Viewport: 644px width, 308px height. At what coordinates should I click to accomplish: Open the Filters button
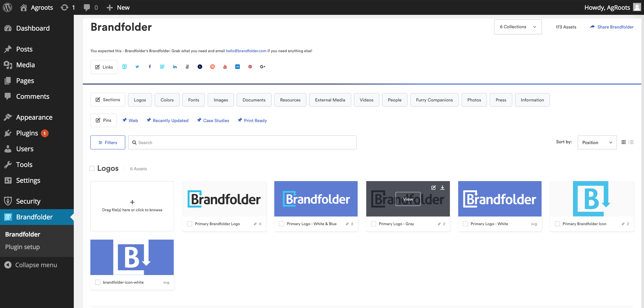[108, 142]
